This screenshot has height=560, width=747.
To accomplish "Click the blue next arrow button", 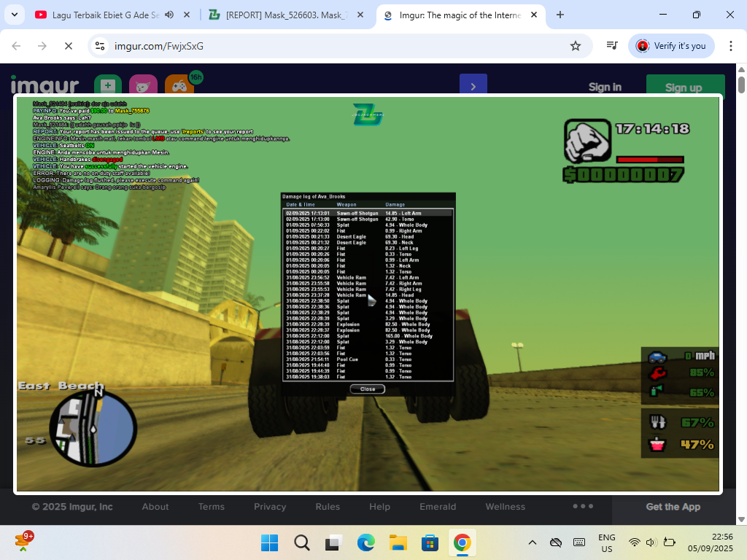I will click(x=473, y=85).
